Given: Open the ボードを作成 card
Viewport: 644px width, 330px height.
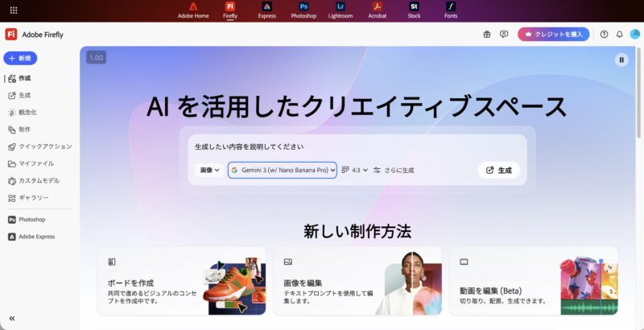Looking at the screenshot, I should coord(182,281).
